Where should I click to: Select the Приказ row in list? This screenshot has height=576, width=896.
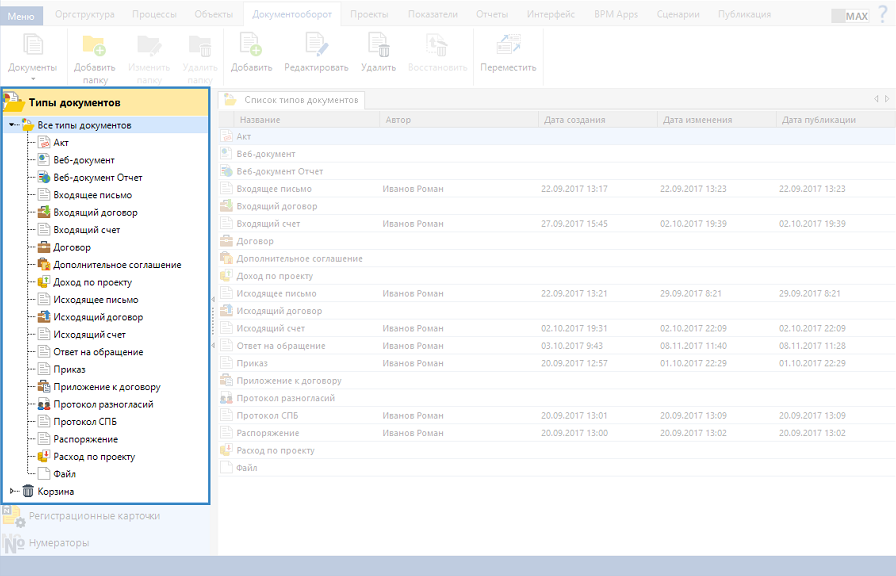252,363
